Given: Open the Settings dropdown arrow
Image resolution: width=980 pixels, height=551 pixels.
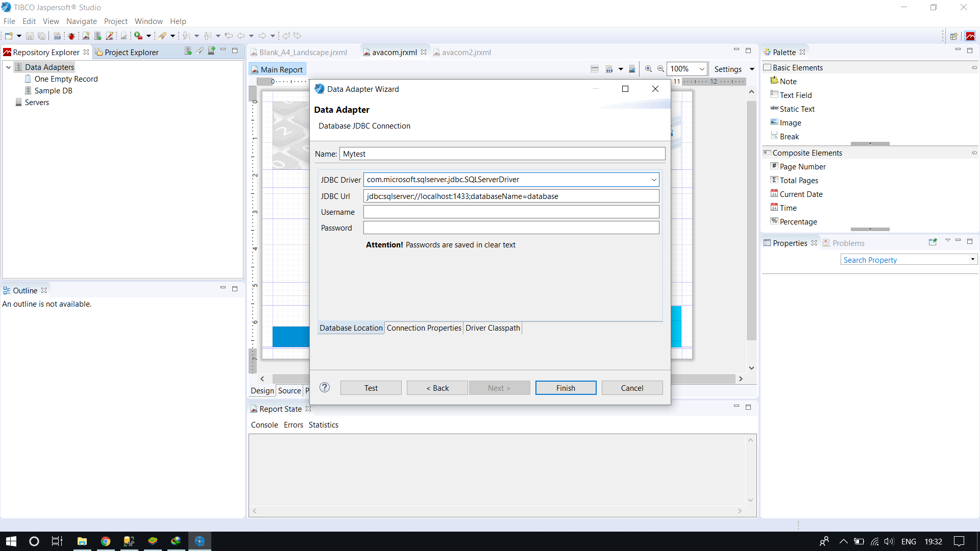Looking at the screenshot, I should click(x=752, y=69).
